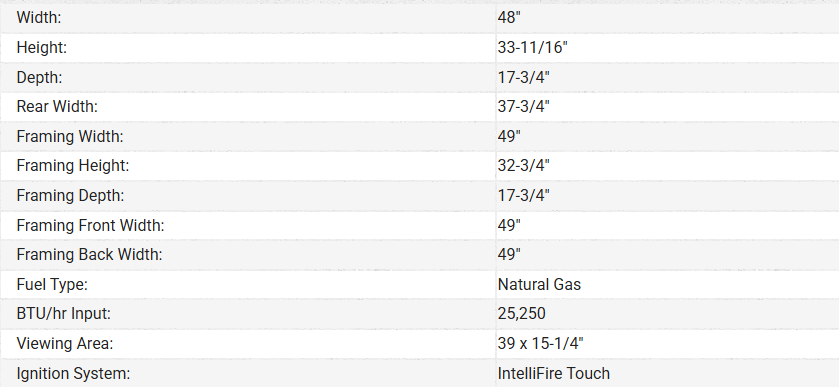Click the Fuel Type label

pyautogui.click(x=52, y=284)
